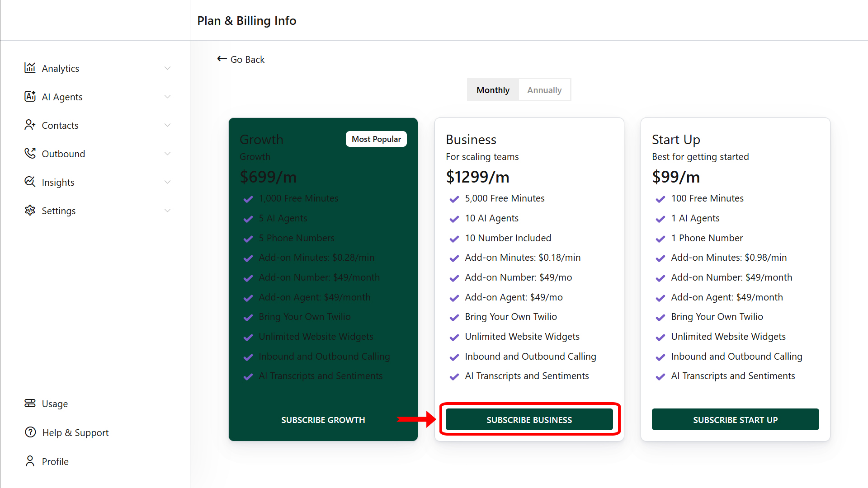Viewport: 868px width, 488px height.
Task: Click the Plan & Billing Info heading
Action: (x=247, y=20)
